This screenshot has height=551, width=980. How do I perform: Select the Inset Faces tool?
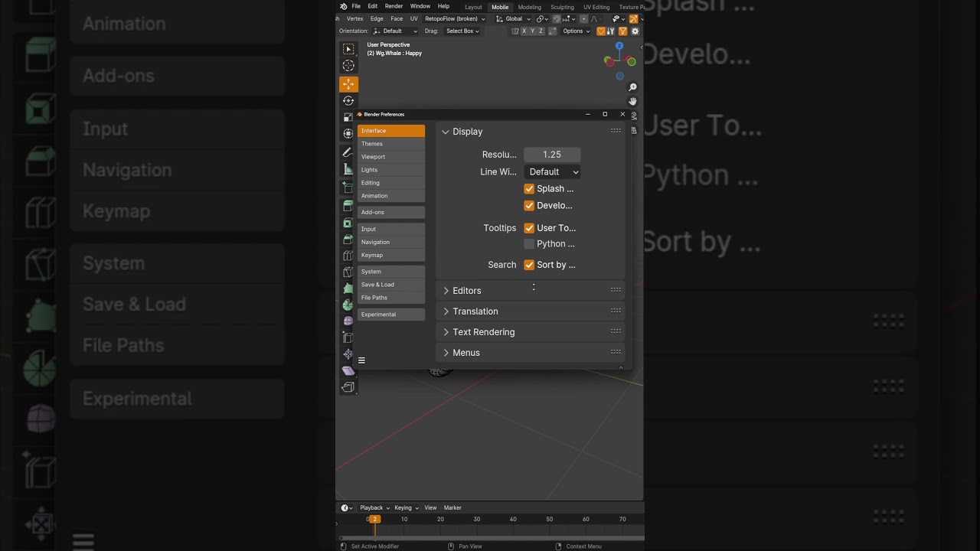347,223
